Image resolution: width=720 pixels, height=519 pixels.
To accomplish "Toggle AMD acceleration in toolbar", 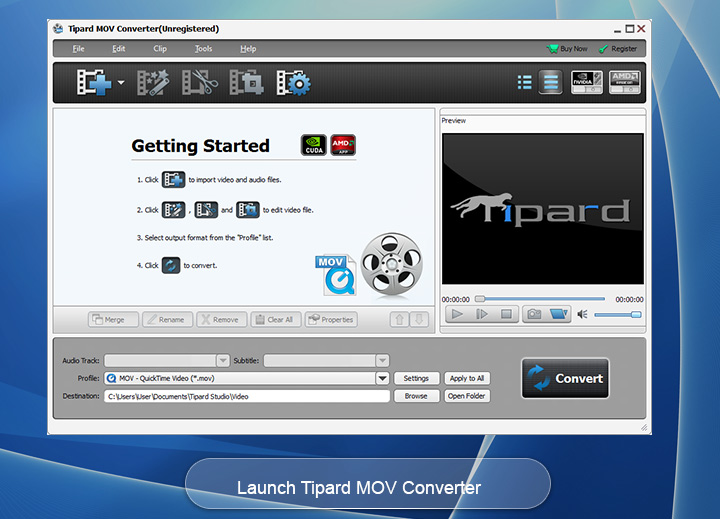I will 624,83.
